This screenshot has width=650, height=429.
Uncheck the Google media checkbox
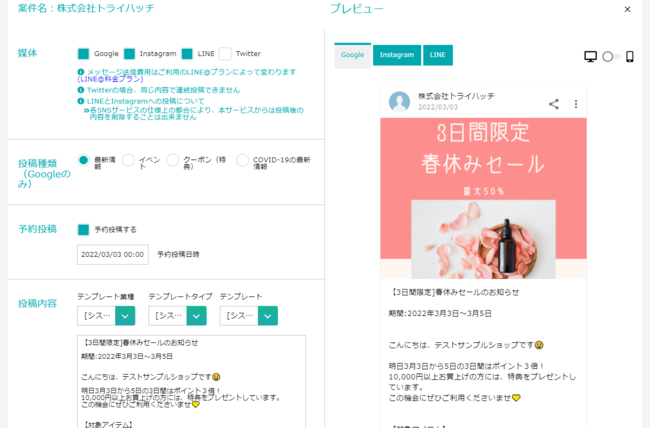pos(84,54)
